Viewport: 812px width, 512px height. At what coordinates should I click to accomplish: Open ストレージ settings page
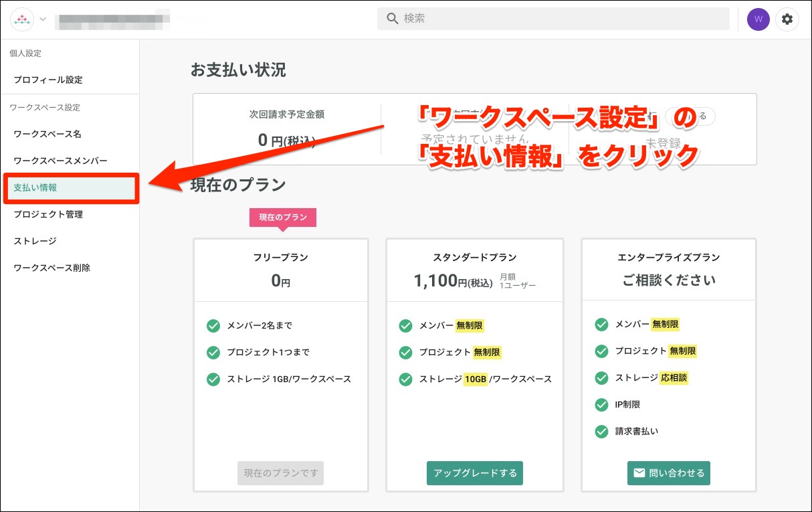tap(35, 241)
